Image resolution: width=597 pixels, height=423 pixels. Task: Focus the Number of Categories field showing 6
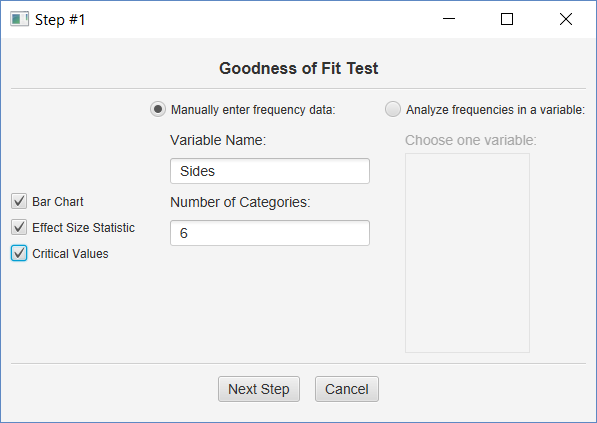270,233
